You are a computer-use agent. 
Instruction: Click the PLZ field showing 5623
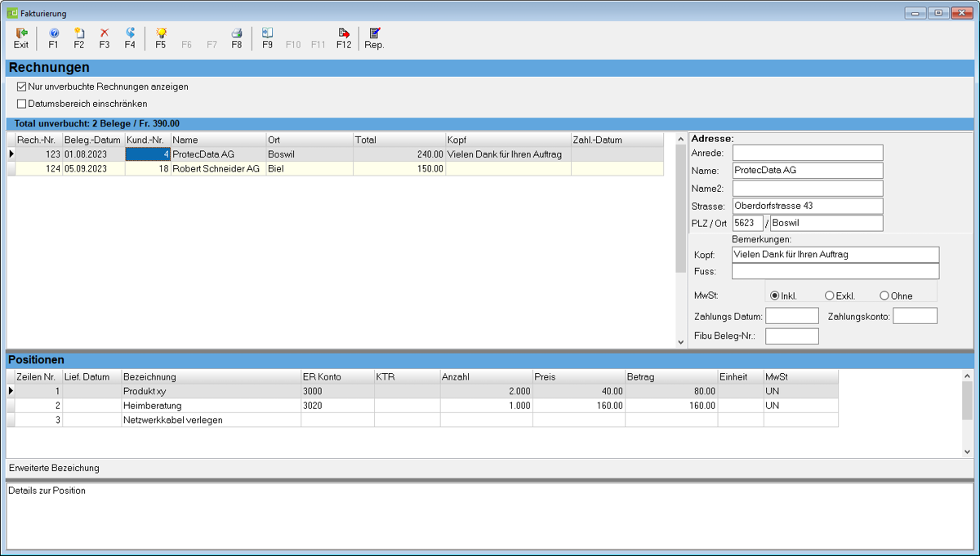[x=748, y=223]
